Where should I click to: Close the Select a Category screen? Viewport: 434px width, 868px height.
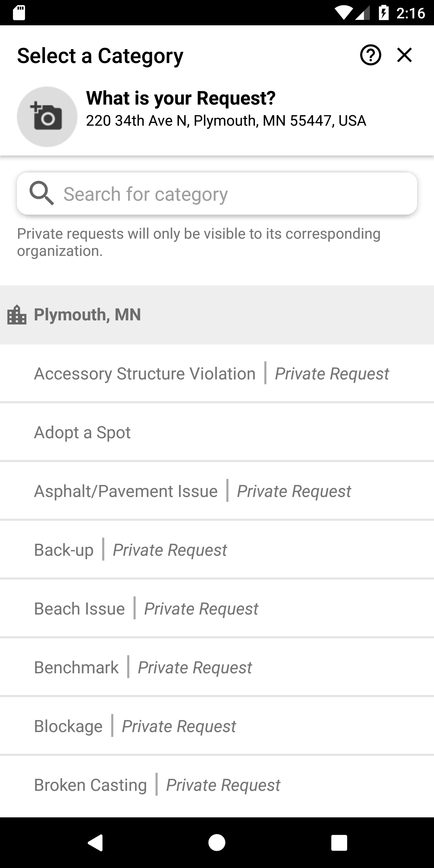click(404, 55)
